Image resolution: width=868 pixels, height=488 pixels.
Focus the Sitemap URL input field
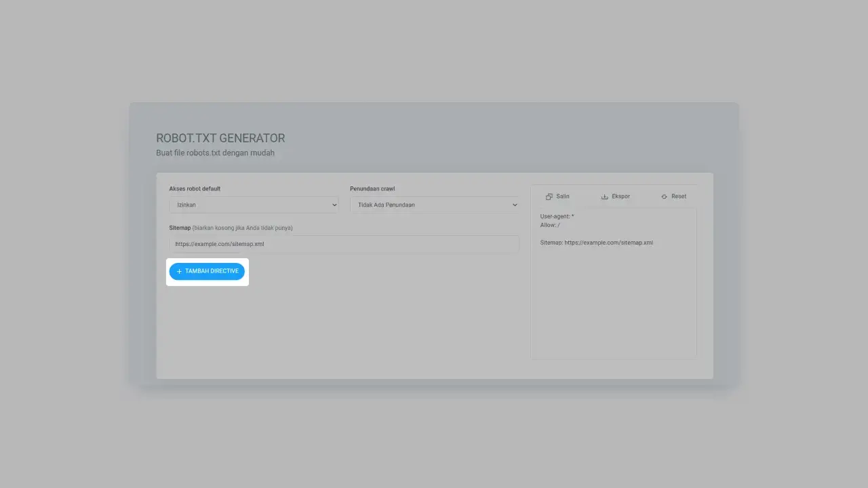click(x=344, y=244)
